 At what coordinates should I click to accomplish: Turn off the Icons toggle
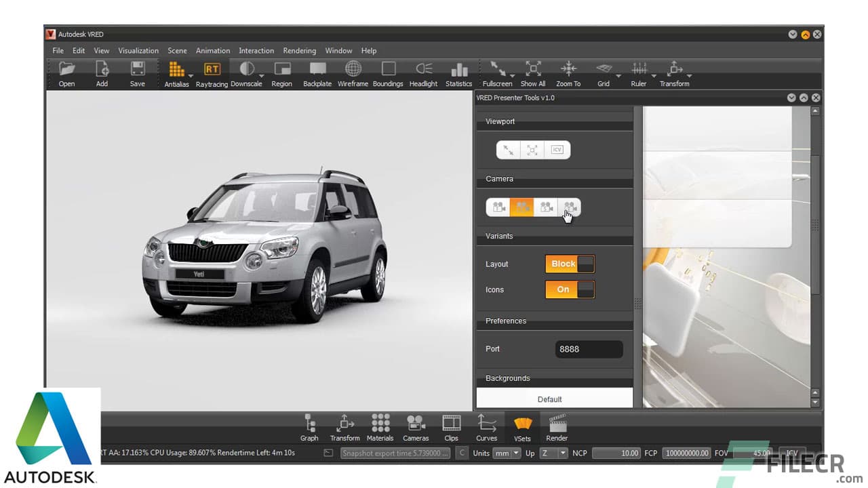[x=570, y=289]
